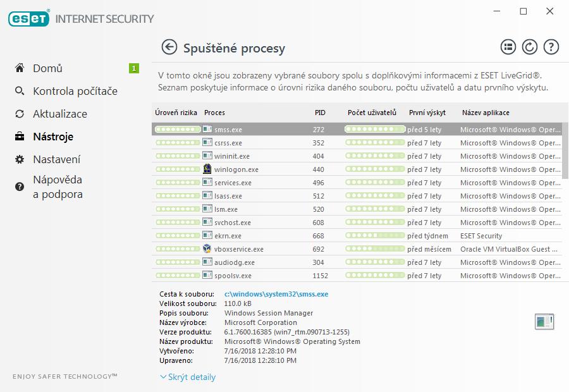Collapse details with Skrýt detaily

[x=188, y=377]
